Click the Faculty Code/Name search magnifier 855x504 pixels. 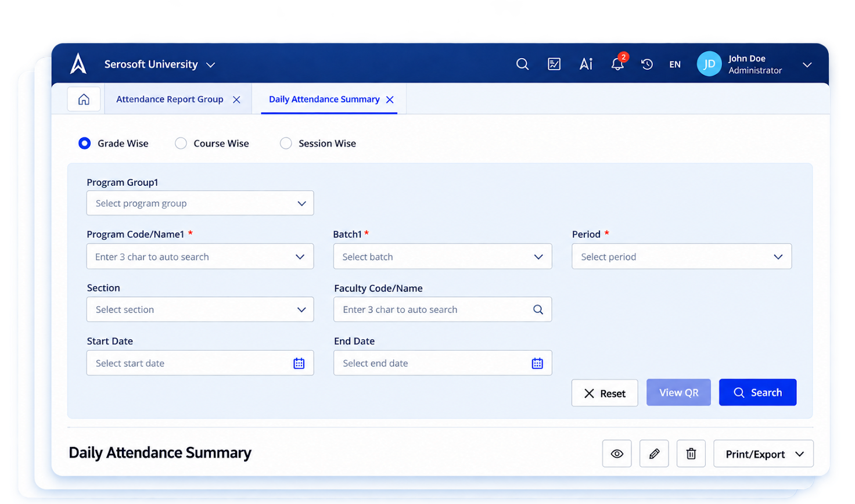click(538, 310)
